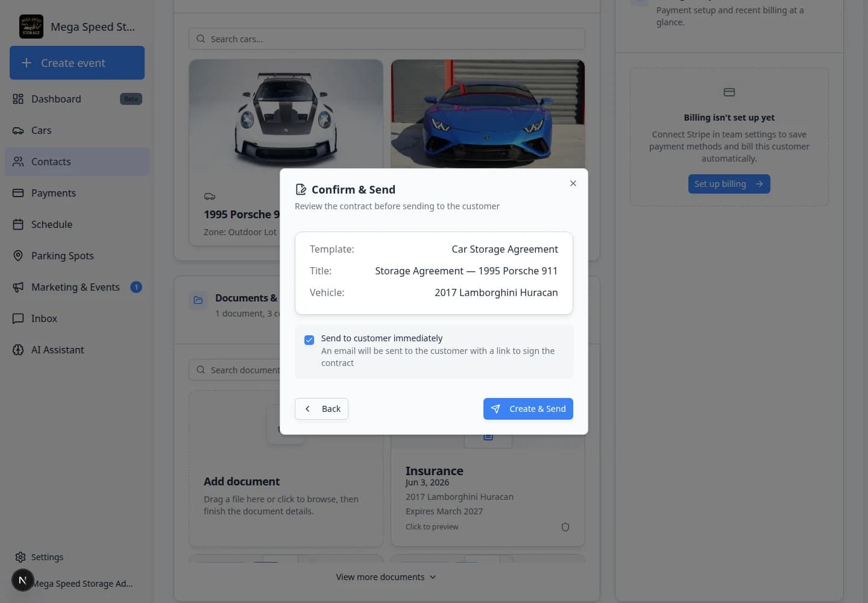Click the Mega Speed Storage logo icon
Screen dimensions: 868x603
click(31, 27)
